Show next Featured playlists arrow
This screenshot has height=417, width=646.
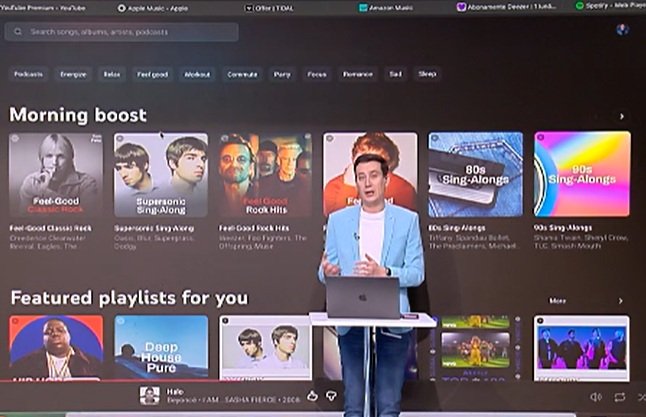click(620, 301)
